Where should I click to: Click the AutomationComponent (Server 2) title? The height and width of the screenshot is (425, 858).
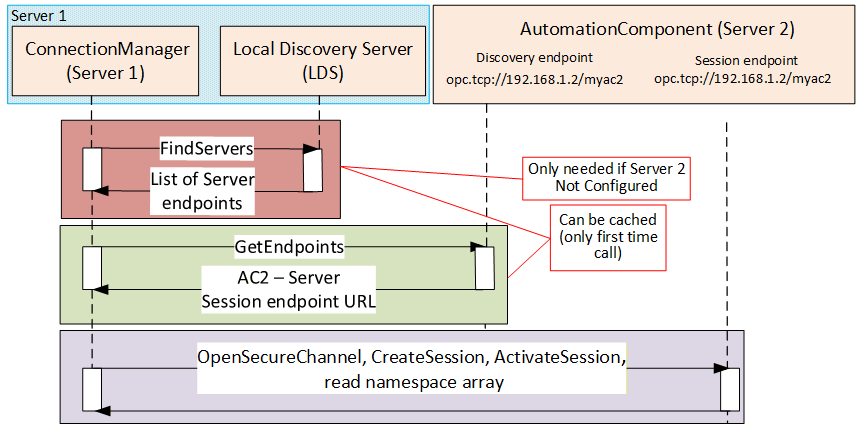657,29
